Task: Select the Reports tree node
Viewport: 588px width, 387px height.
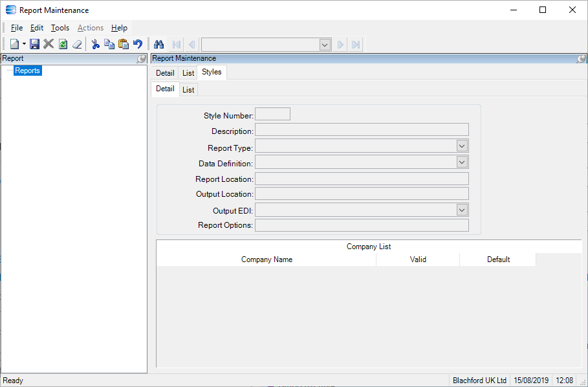Action: pyautogui.click(x=27, y=71)
